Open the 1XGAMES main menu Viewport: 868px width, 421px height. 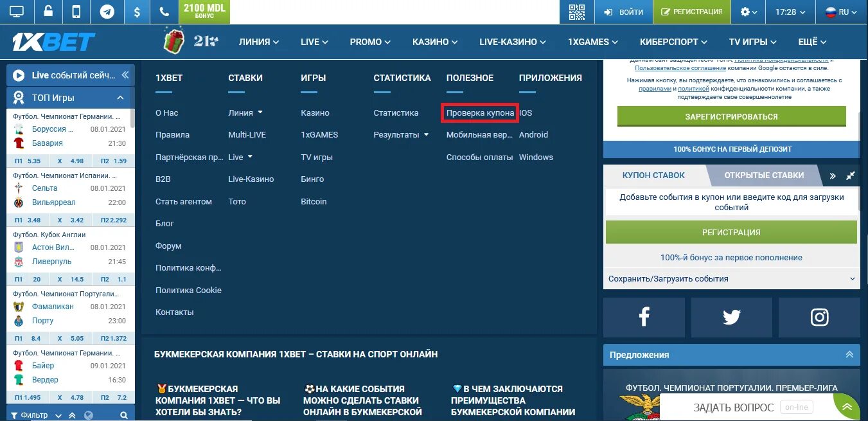593,42
